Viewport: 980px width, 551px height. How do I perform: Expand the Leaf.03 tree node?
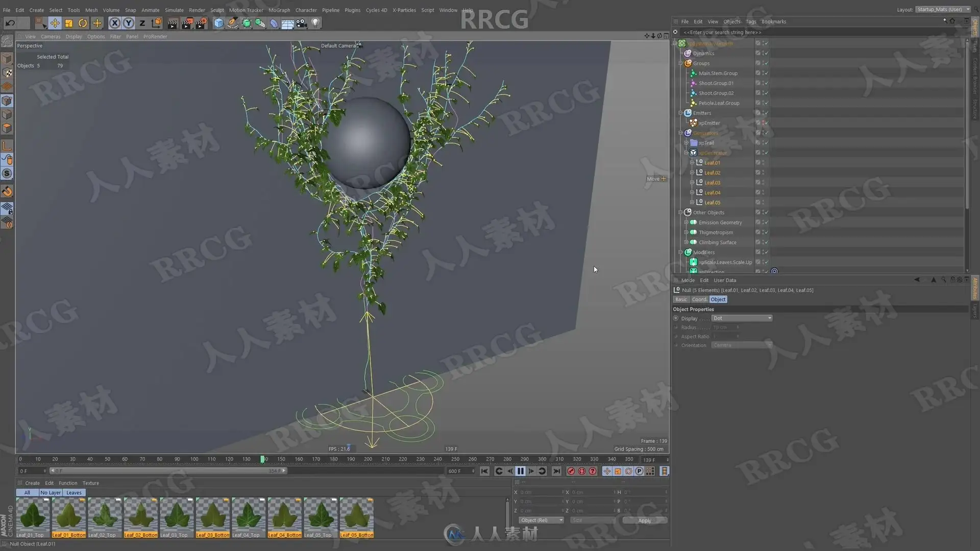point(692,183)
